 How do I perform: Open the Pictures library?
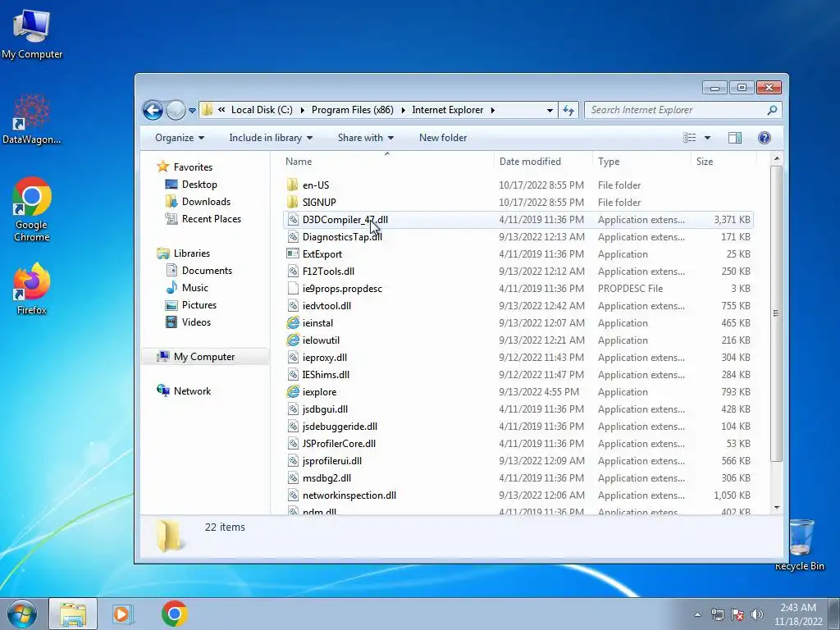coord(199,305)
